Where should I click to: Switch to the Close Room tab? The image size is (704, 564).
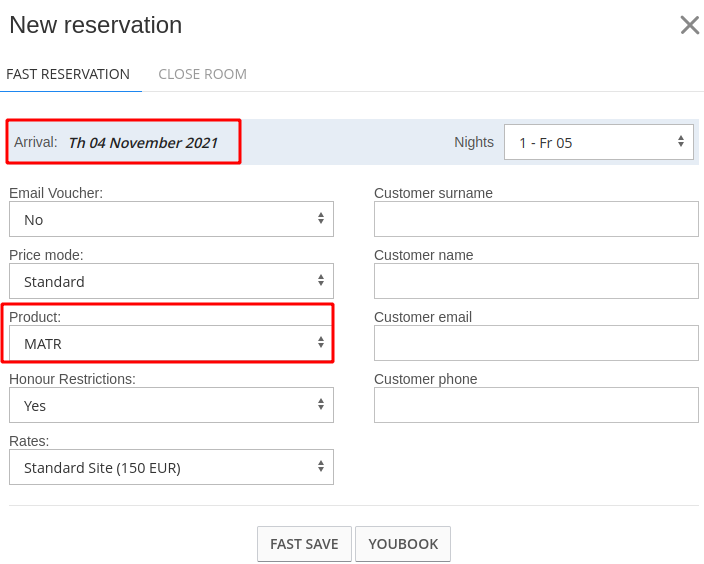pyautogui.click(x=202, y=74)
